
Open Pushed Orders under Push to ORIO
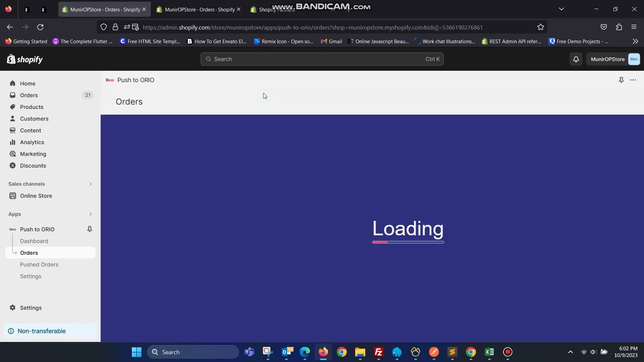click(x=39, y=264)
